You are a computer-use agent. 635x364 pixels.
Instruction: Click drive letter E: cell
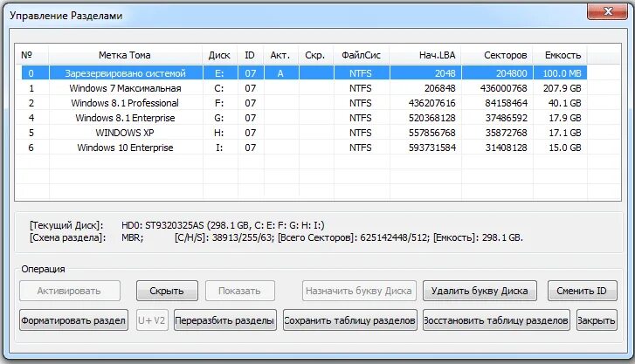click(x=219, y=73)
